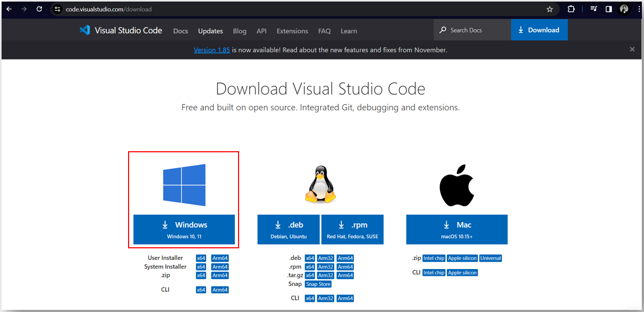Select the x64 User Installer badge
Viewport: 644px width, 312px height.
pos(201,257)
